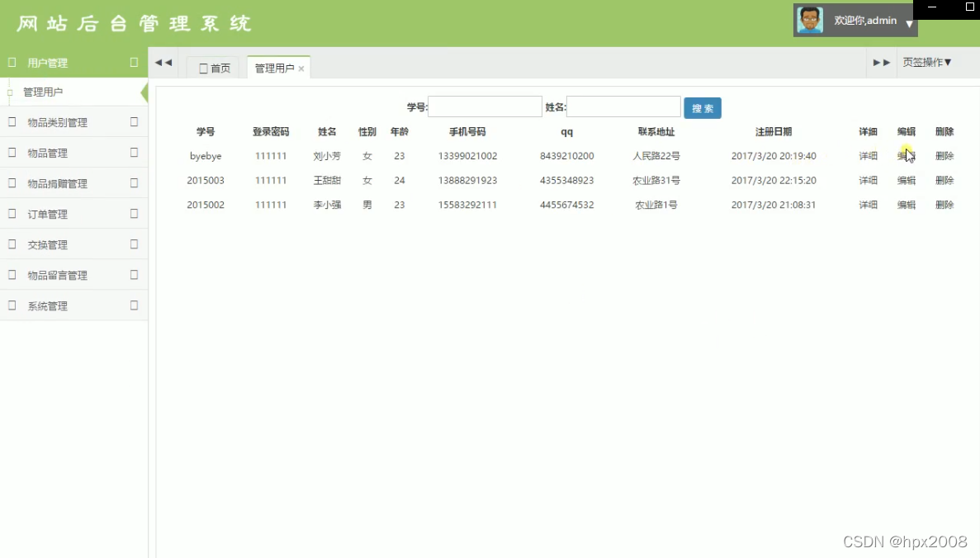Toggle the expander icon right of 订单管理
This screenshot has height=558, width=980.
(x=134, y=214)
